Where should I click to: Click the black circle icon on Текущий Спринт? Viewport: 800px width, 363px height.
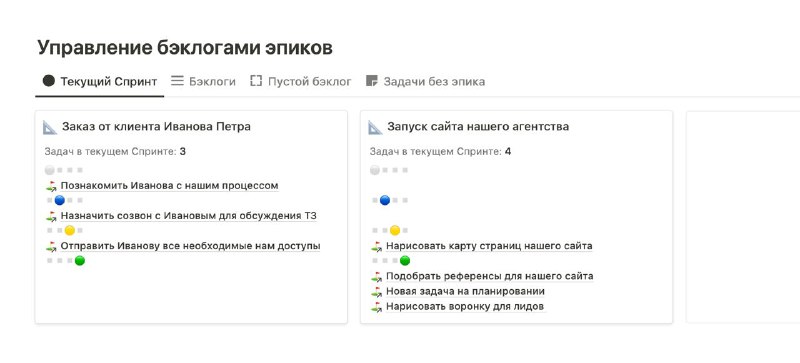point(48,81)
